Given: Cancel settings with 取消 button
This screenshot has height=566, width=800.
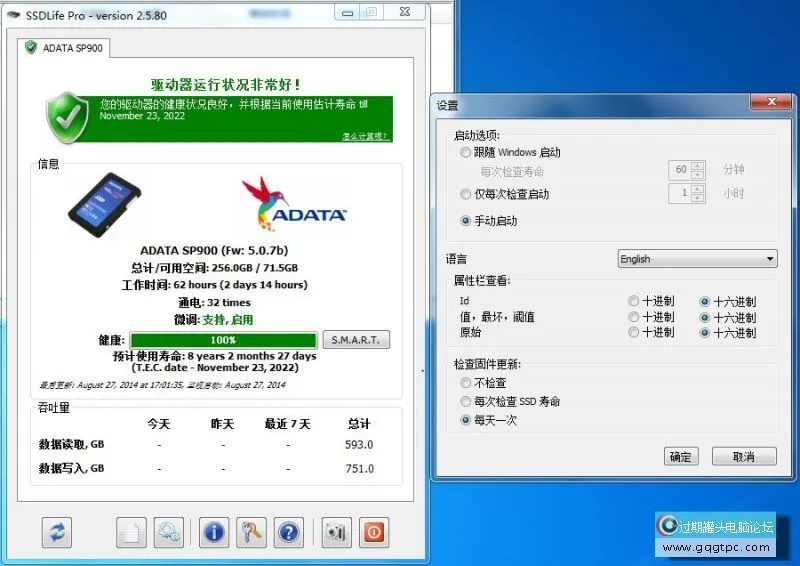Looking at the screenshot, I should point(743,456).
